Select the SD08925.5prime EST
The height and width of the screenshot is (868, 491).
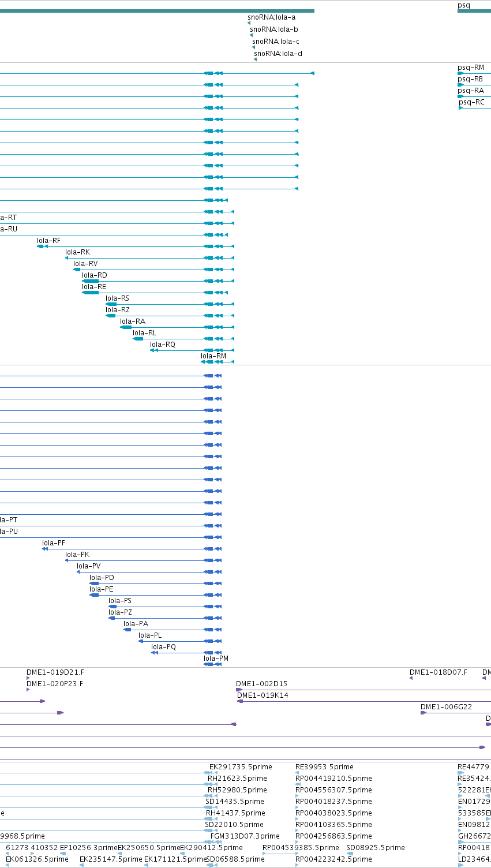pyautogui.click(x=376, y=848)
